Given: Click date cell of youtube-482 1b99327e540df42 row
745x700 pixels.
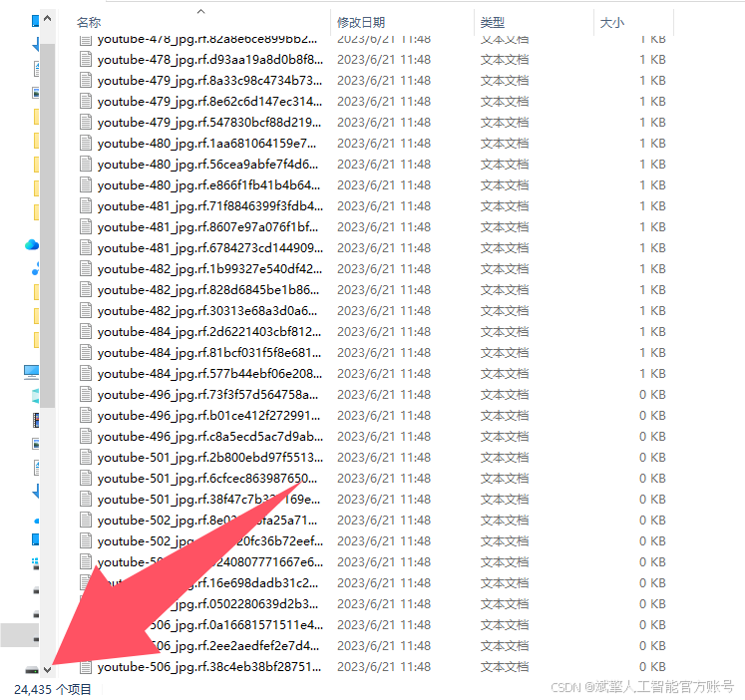Looking at the screenshot, I should pyautogui.click(x=384, y=268).
